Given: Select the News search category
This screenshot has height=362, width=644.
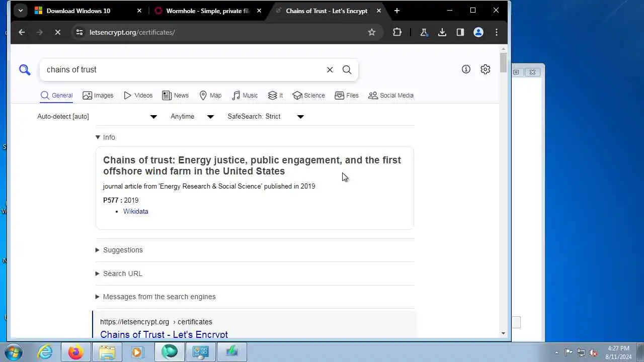Looking at the screenshot, I should pos(176,96).
